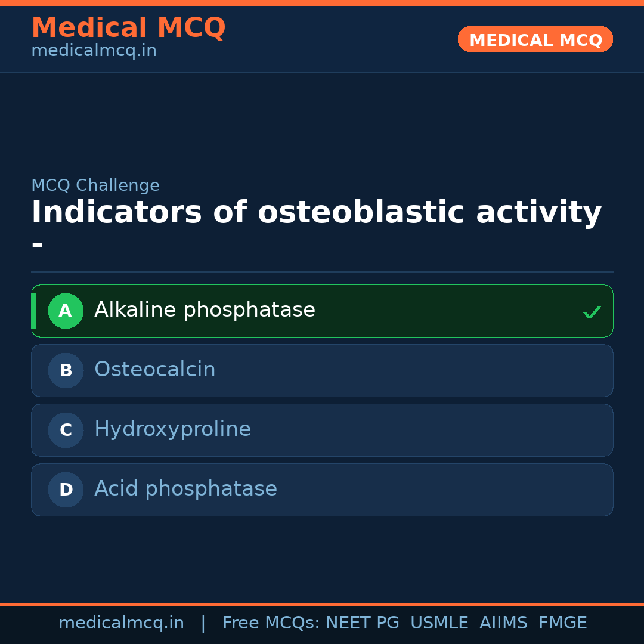Collapse the highlighted answer A panel

[322, 311]
